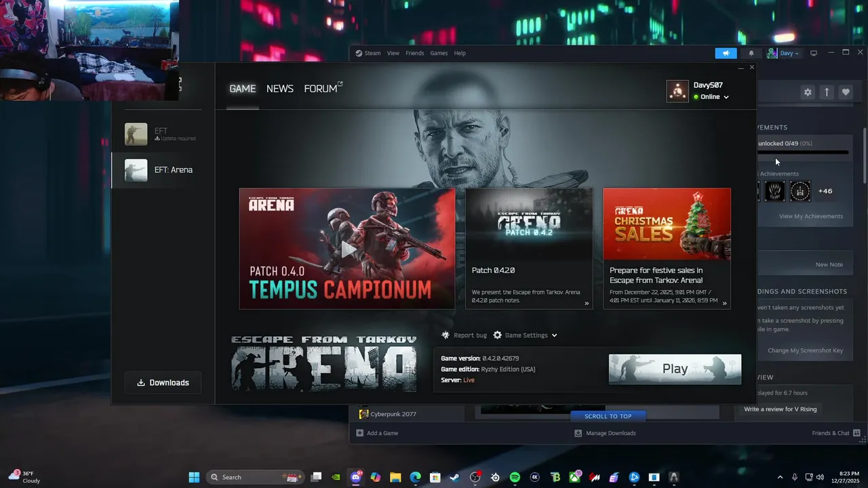This screenshot has height=488, width=868.
Task: Open Steam from the taskbar
Action: (455, 477)
